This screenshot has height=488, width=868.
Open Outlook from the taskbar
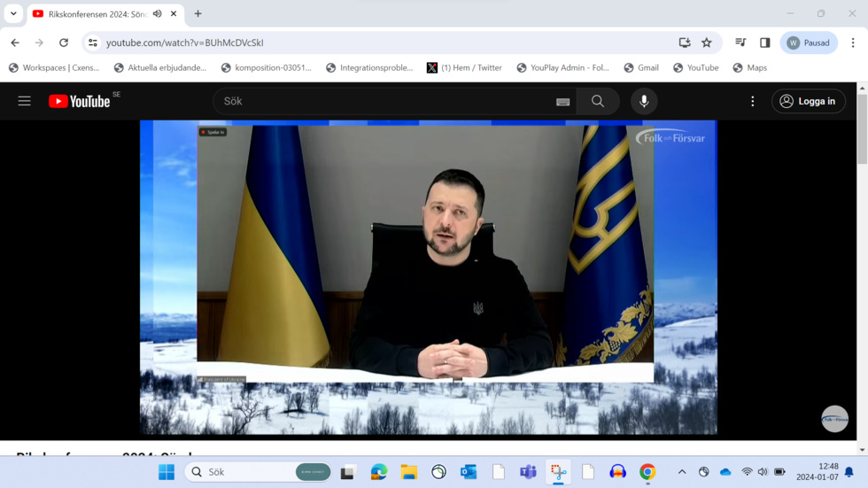pyautogui.click(x=469, y=472)
